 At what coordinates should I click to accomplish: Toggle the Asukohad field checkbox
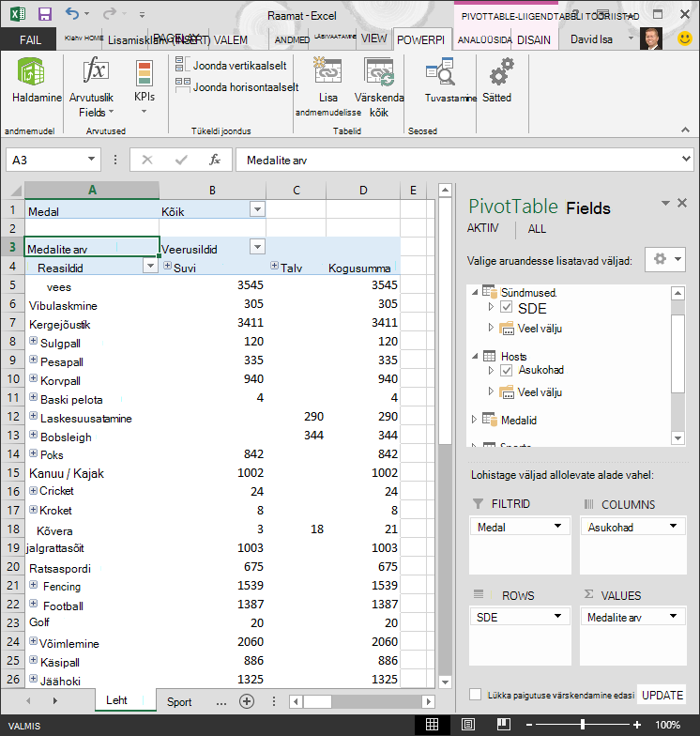(507, 370)
